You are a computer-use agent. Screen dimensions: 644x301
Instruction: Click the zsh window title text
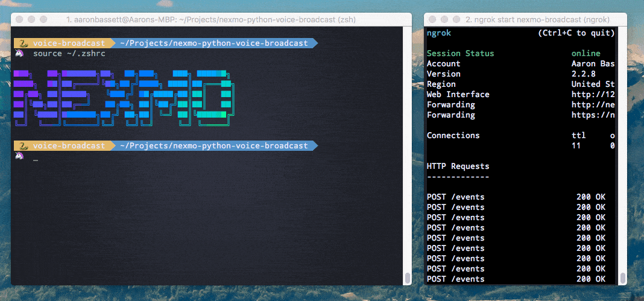tap(210, 19)
